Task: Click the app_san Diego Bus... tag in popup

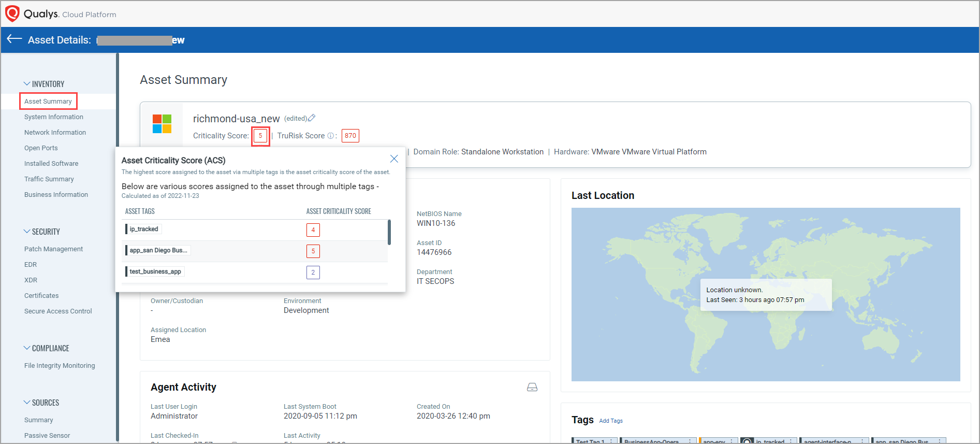Action: [158, 250]
